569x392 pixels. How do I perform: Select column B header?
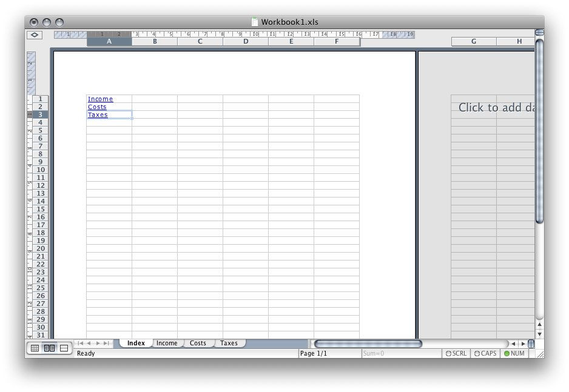point(155,42)
